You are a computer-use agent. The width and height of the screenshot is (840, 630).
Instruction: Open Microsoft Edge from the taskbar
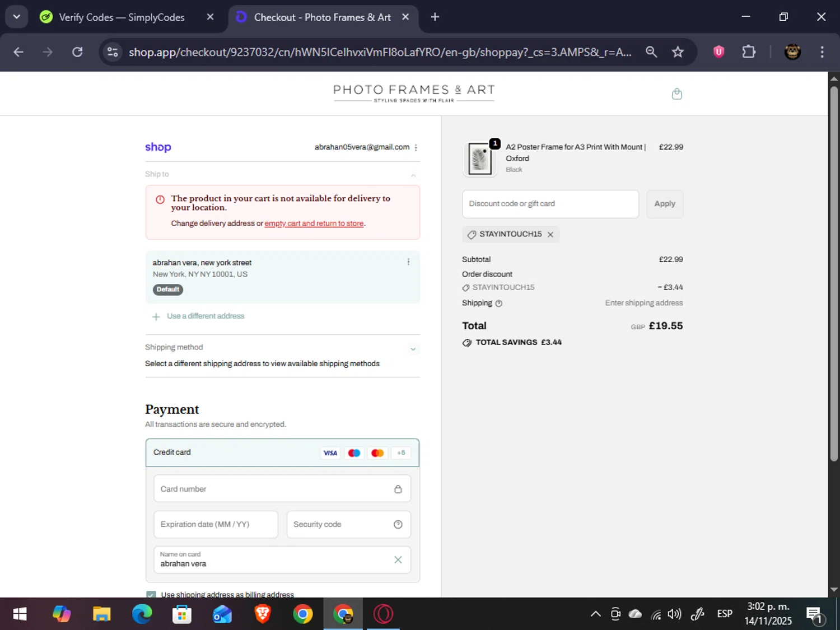pos(142,614)
